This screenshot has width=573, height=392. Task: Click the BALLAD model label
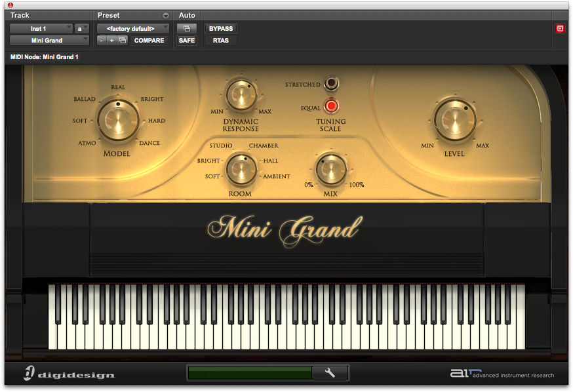pyautogui.click(x=85, y=99)
